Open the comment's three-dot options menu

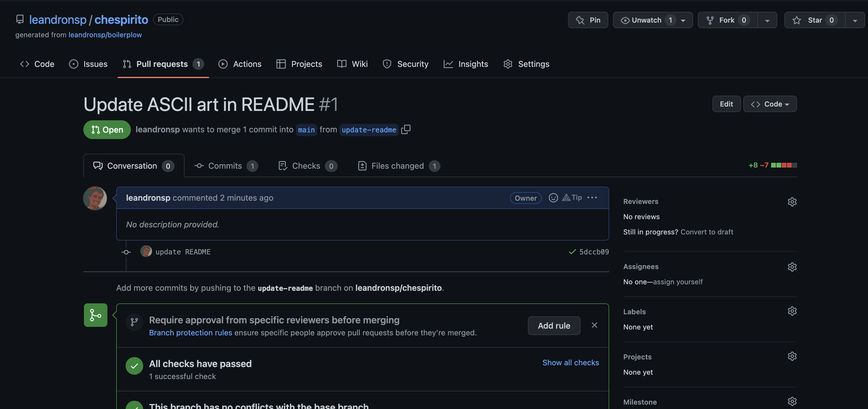click(x=592, y=198)
